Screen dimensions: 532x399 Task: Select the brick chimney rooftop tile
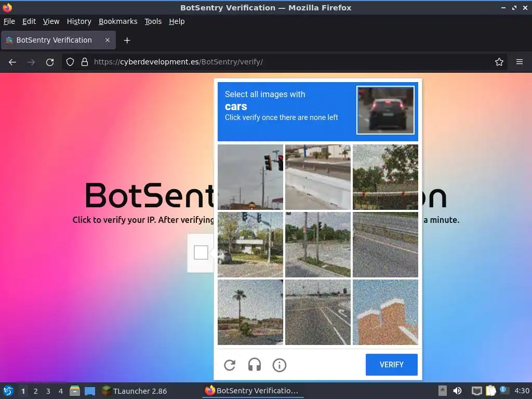pyautogui.click(x=385, y=312)
